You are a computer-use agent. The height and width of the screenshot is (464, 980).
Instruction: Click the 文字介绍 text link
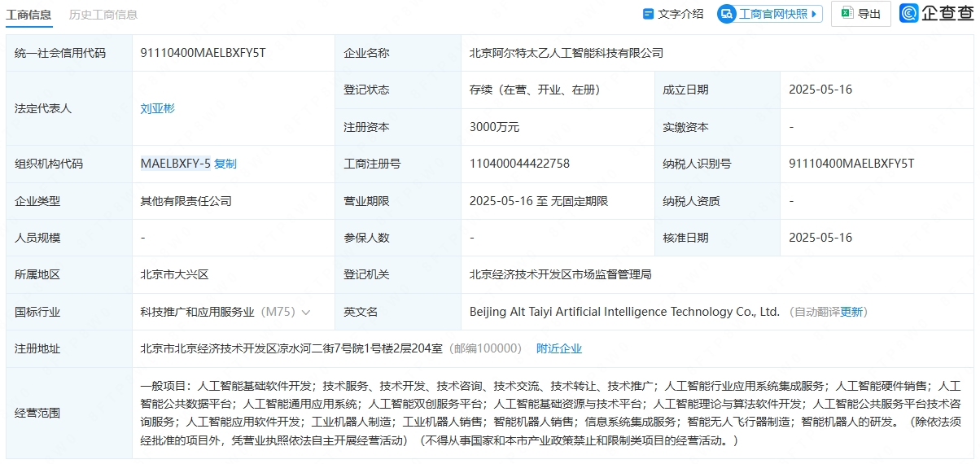click(x=680, y=14)
